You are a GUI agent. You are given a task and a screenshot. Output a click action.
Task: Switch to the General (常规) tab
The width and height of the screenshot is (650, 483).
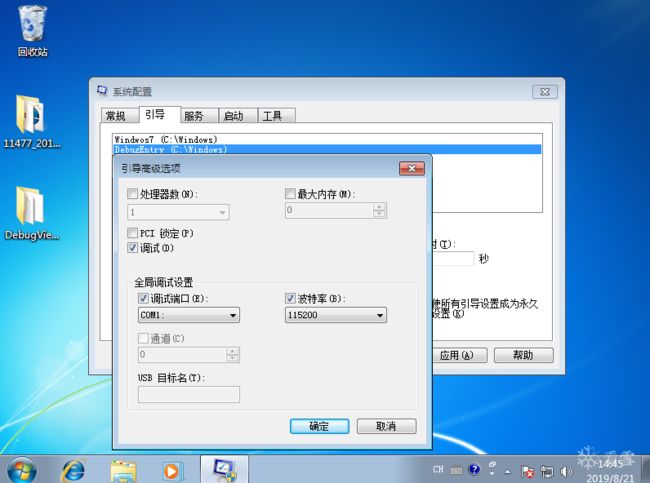[x=118, y=116]
